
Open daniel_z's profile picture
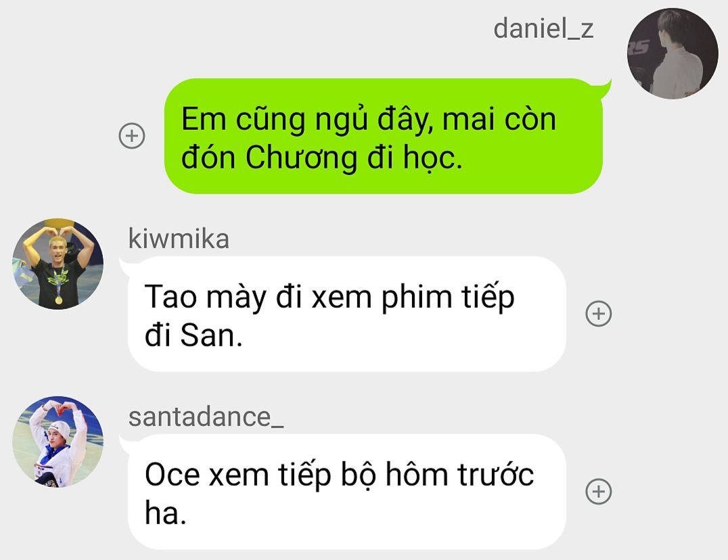673,53
